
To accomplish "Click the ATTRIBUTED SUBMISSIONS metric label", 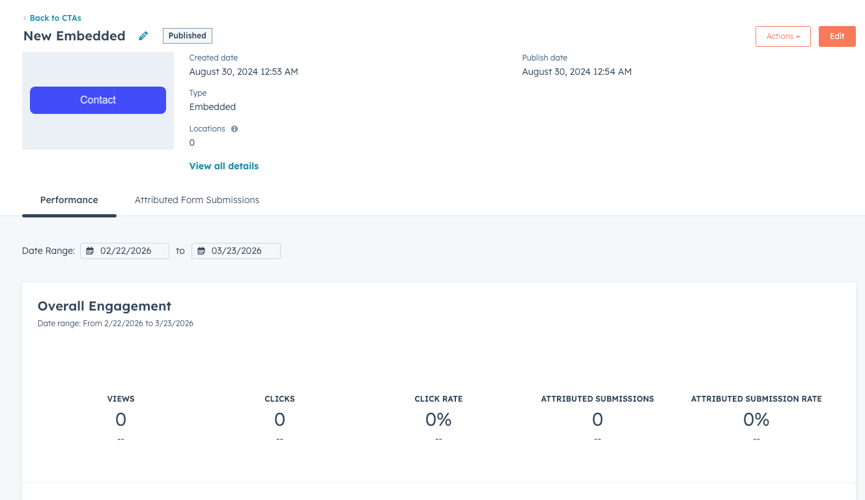I will pos(597,399).
